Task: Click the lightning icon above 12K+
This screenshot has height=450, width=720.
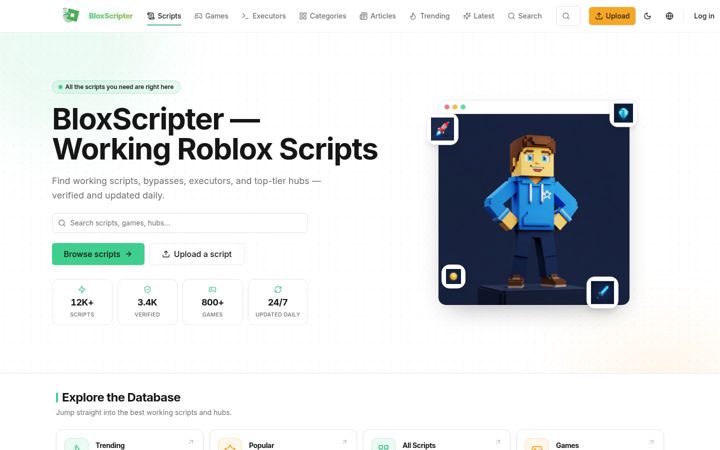Action: point(82,289)
